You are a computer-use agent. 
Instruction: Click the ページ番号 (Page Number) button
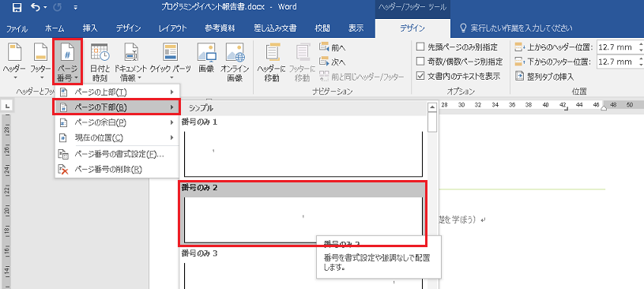click(x=67, y=62)
